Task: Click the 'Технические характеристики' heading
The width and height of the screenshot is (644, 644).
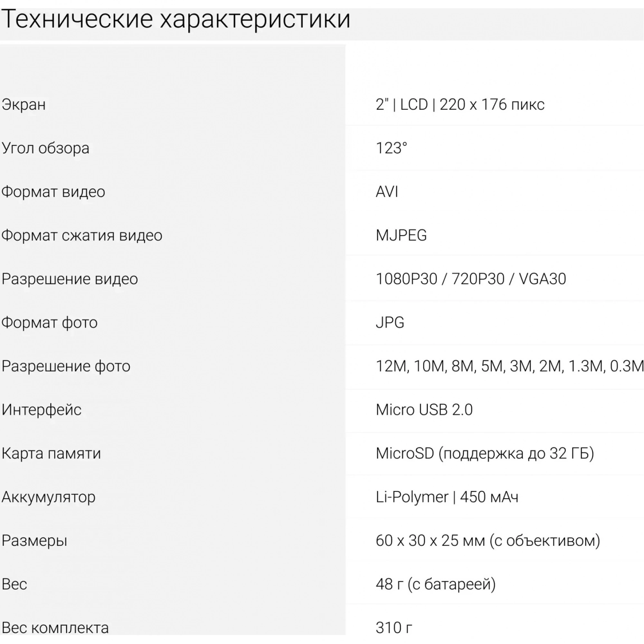Action: tap(176, 19)
